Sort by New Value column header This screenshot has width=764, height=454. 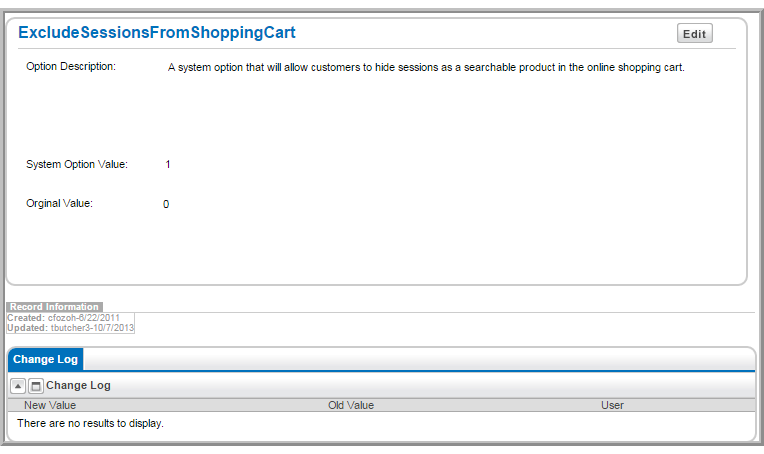(x=50, y=405)
